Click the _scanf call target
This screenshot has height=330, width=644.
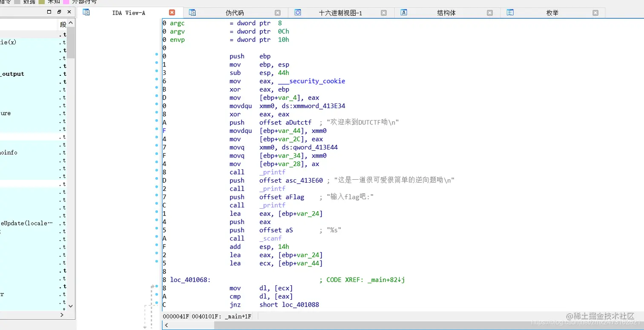tap(270, 238)
